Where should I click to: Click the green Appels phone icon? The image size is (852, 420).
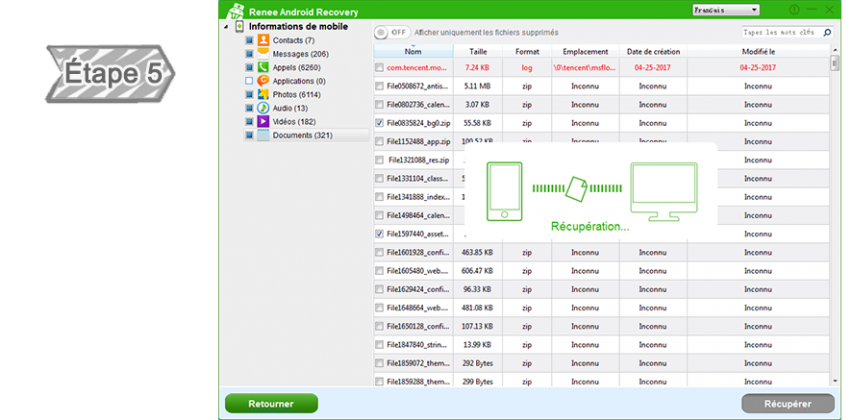click(263, 67)
